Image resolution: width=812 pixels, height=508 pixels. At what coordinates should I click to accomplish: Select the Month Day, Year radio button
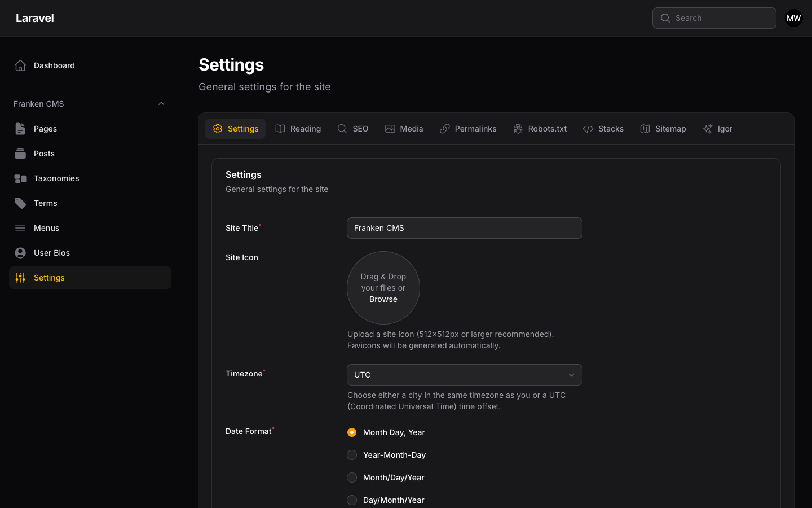coord(352,432)
